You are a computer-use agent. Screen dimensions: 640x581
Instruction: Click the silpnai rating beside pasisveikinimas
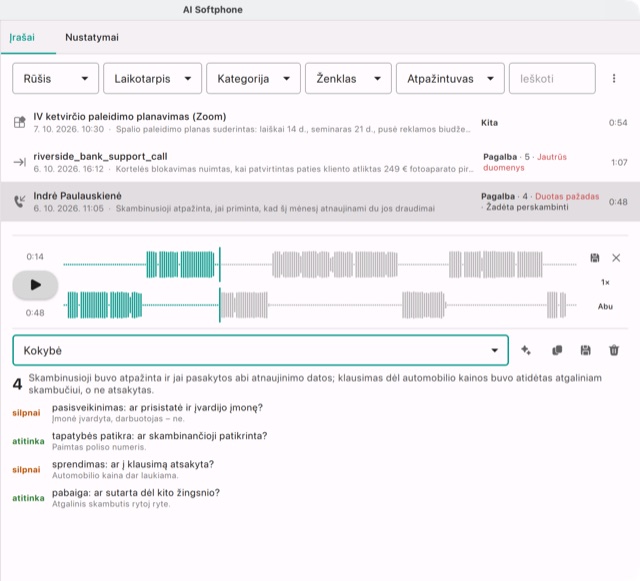pos(26,413)
